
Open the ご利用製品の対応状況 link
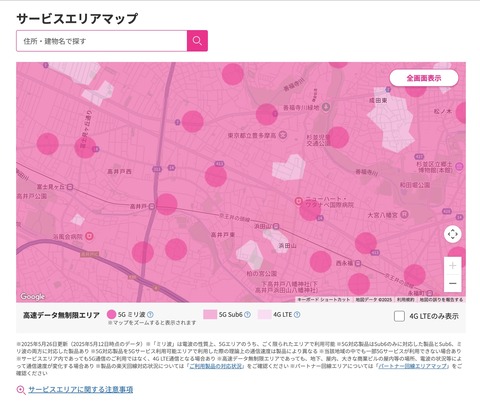(216, 366)
